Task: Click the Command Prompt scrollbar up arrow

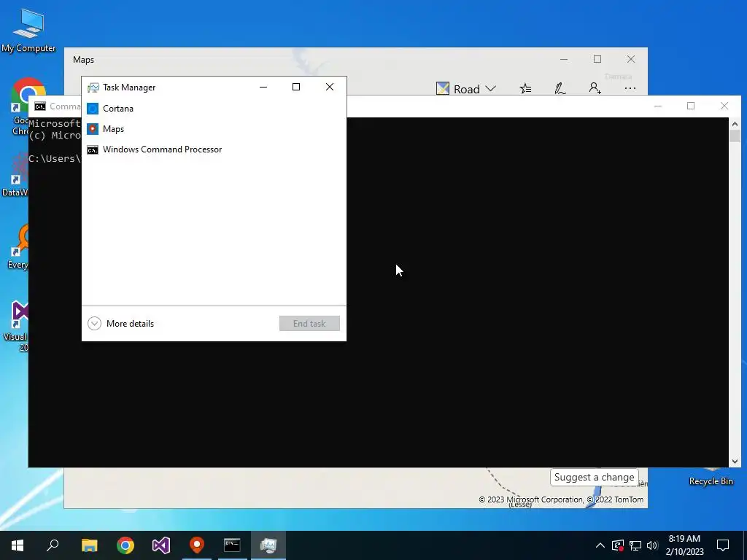Action: (735, 124)
